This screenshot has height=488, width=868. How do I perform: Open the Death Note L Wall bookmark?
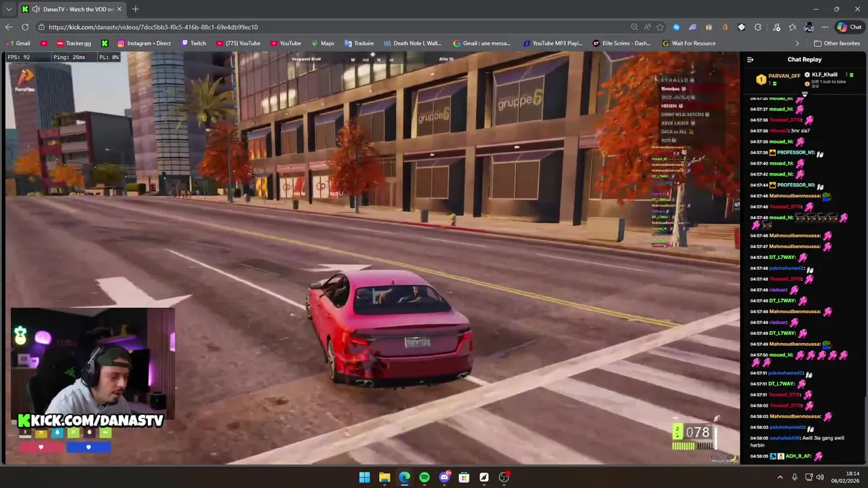coord(412,43)
